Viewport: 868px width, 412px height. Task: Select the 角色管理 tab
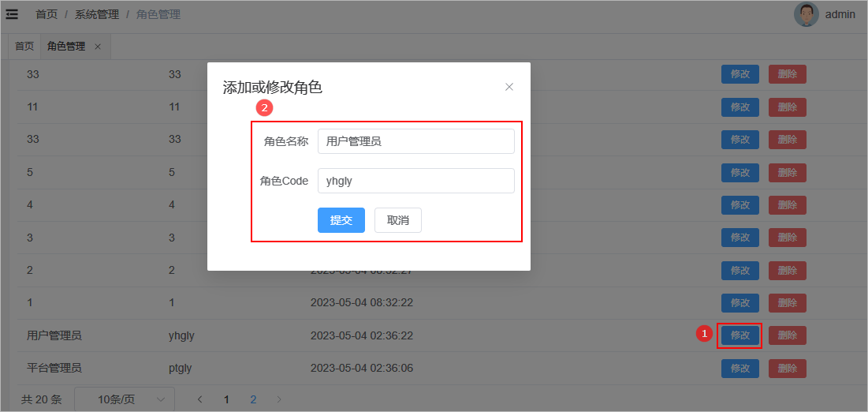click(66, 47)
